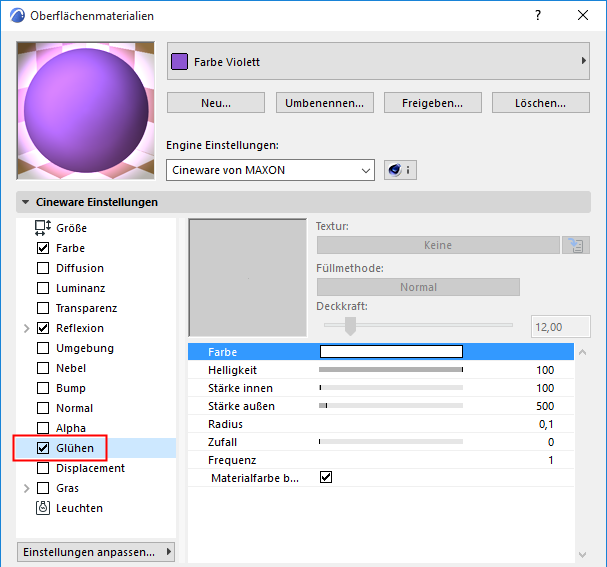Expand the Gras tree node
The height and width of the screenshot is (567, 607).
point(26,488)
